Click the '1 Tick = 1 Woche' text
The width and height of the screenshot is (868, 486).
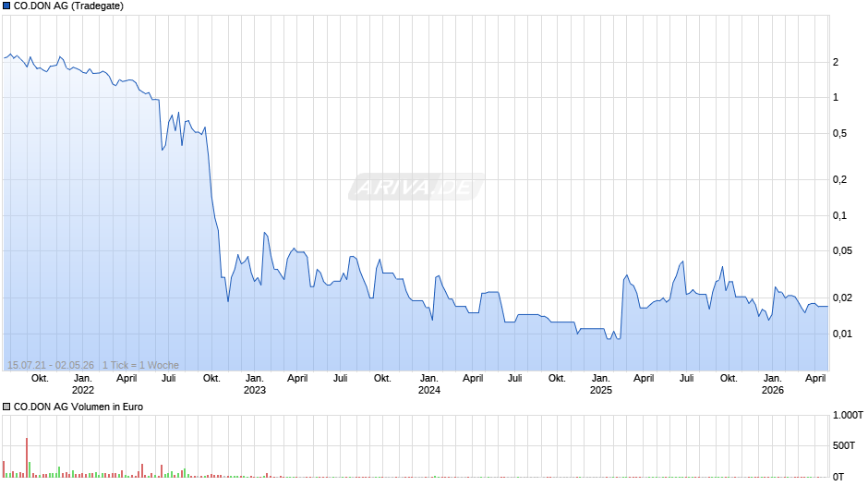pos(140,365)
